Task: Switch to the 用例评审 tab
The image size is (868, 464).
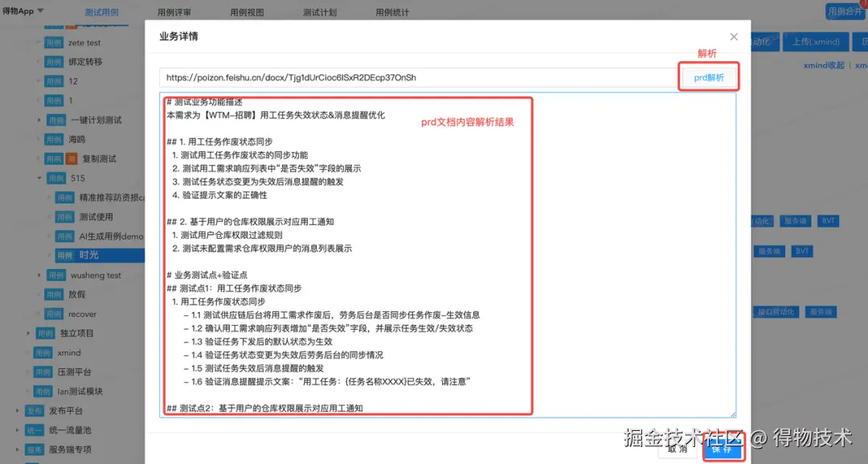Action: click(174, 12)
